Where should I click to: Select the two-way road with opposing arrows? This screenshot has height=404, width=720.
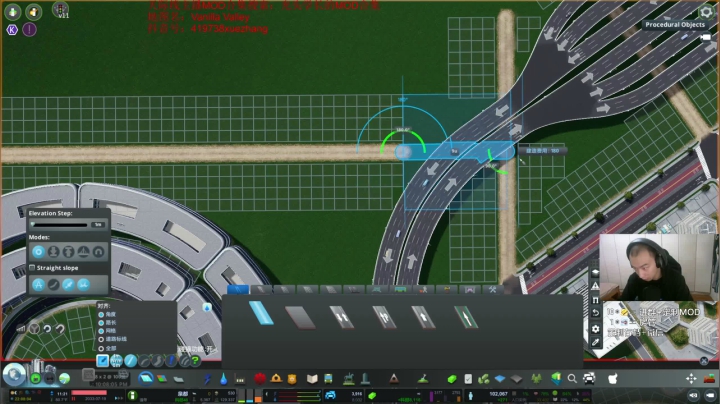pos(342,317)
